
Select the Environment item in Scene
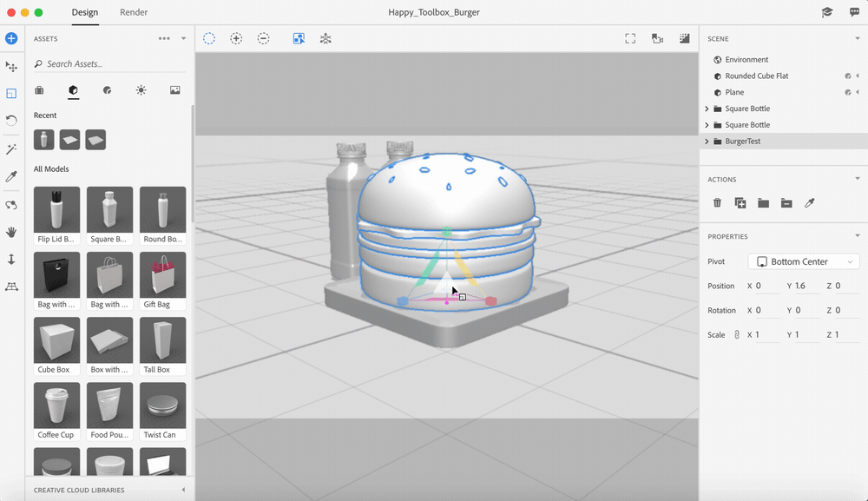746,60
